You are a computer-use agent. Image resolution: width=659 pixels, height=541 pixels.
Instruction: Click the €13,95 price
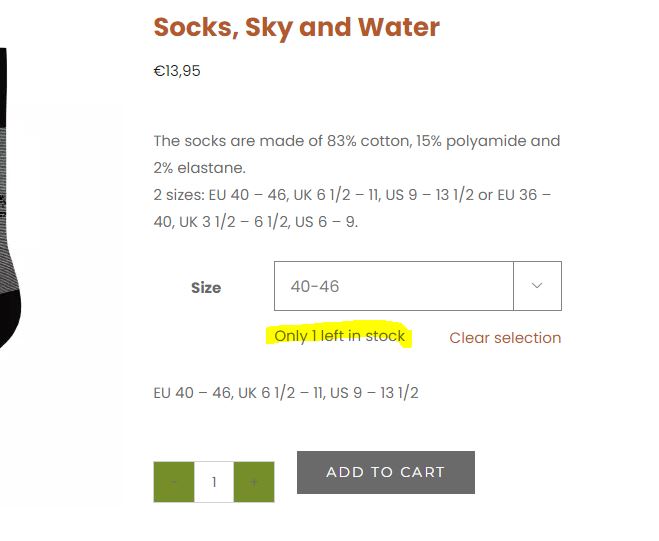[177, 71]
